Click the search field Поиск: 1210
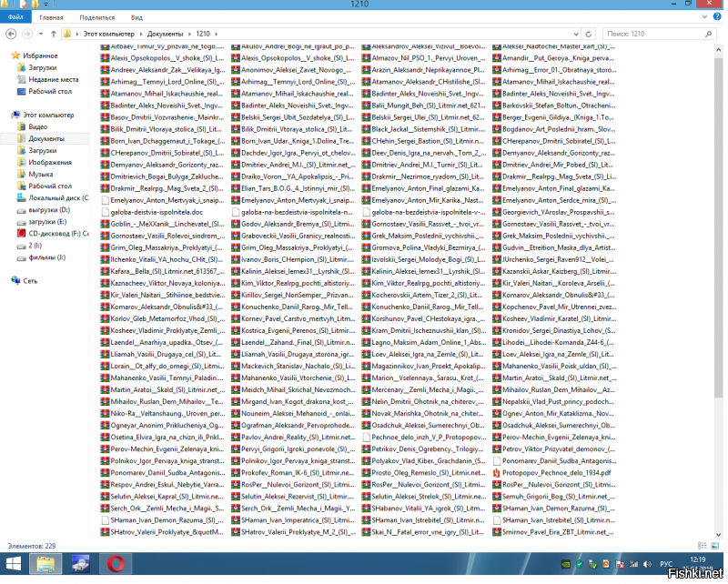Viewport: 728px width, 584px height. pyautogui.click(x=658, y=34)
